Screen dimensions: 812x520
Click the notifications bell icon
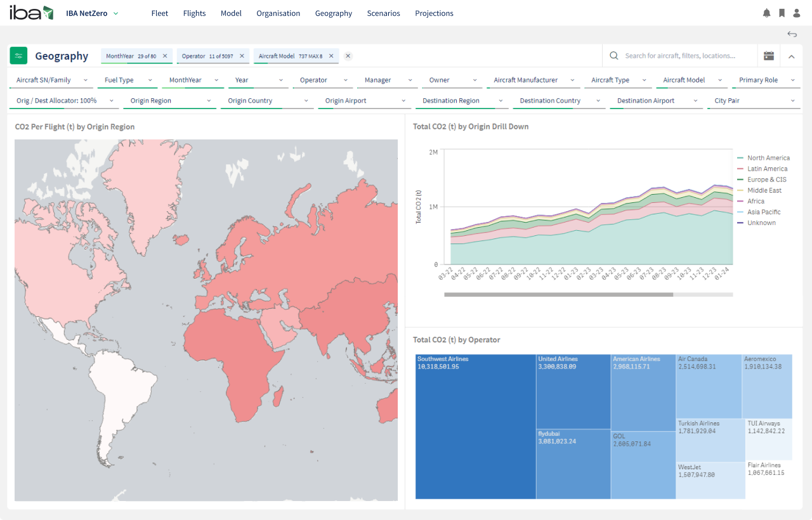click(766, 13)
